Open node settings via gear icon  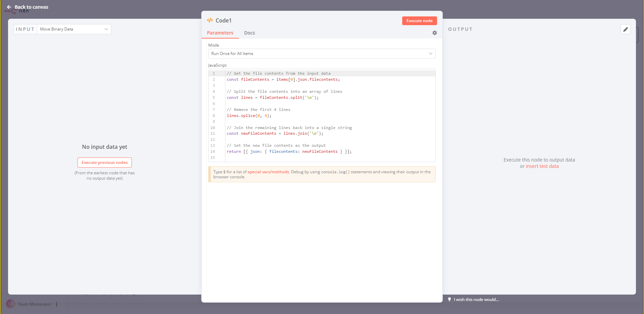(x=435, y=33)
